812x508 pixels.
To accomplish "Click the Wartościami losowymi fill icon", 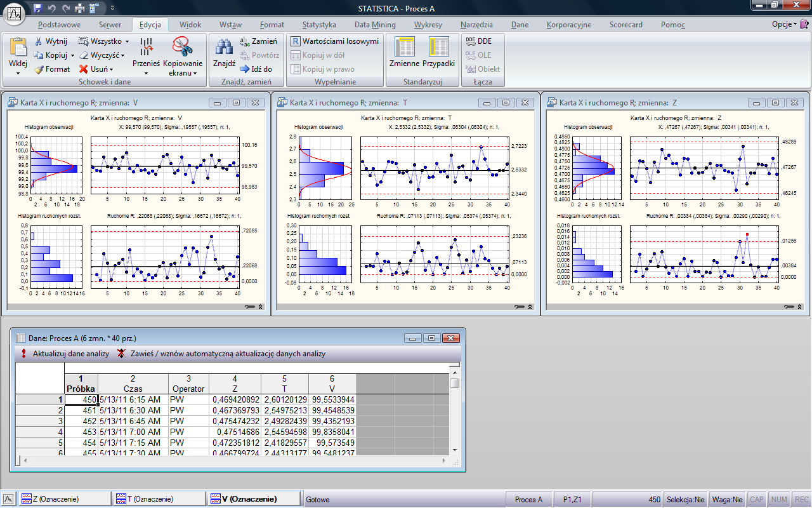I will 295,41.
